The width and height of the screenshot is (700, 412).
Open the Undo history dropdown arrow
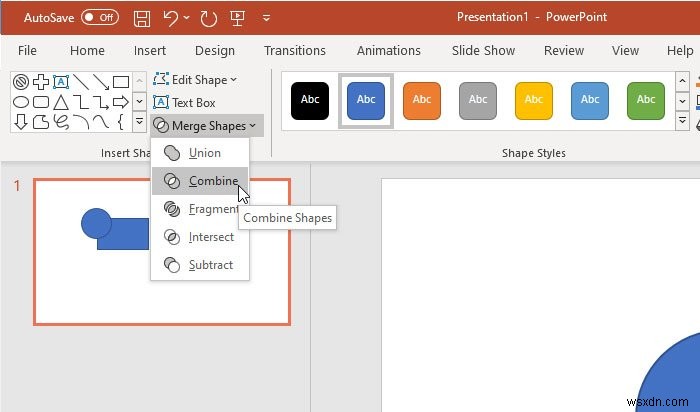click(187, 18)
